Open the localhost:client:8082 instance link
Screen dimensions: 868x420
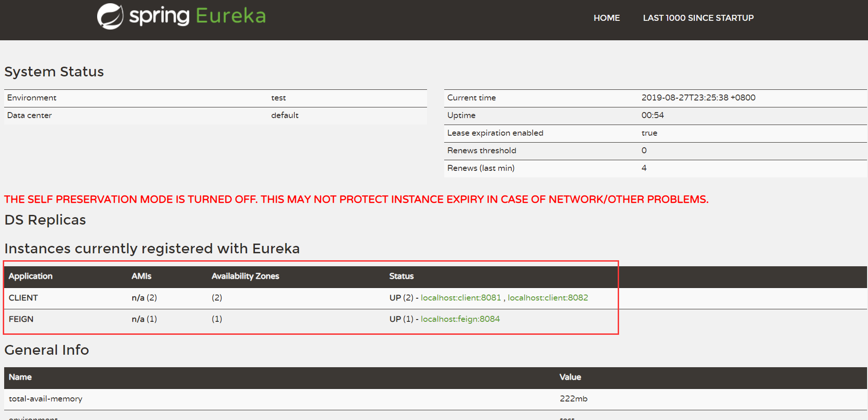[x=548, y=298]
